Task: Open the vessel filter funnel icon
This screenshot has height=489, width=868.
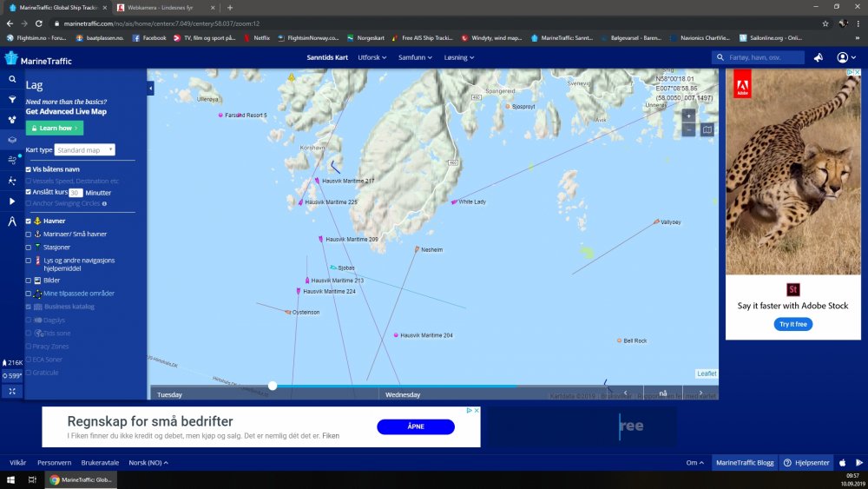Action: pyautogui.click(x=11, y=99)
